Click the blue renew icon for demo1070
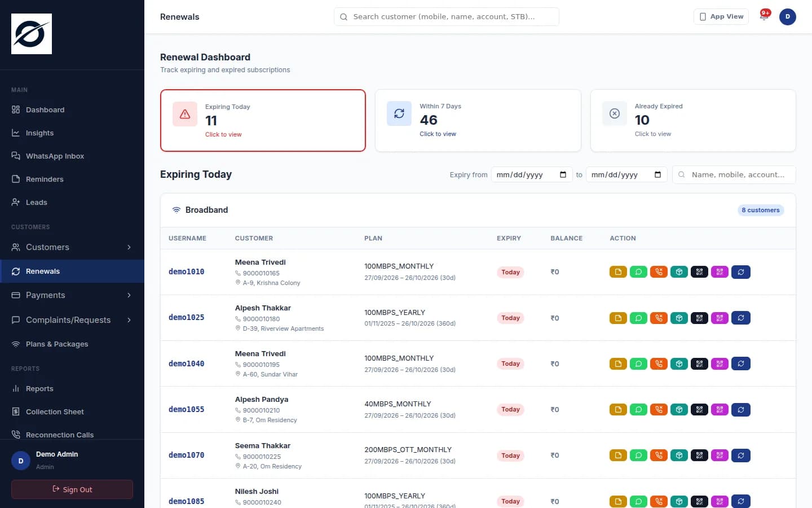This screenshot has width=812, height=508. click(x=741, y=456)
